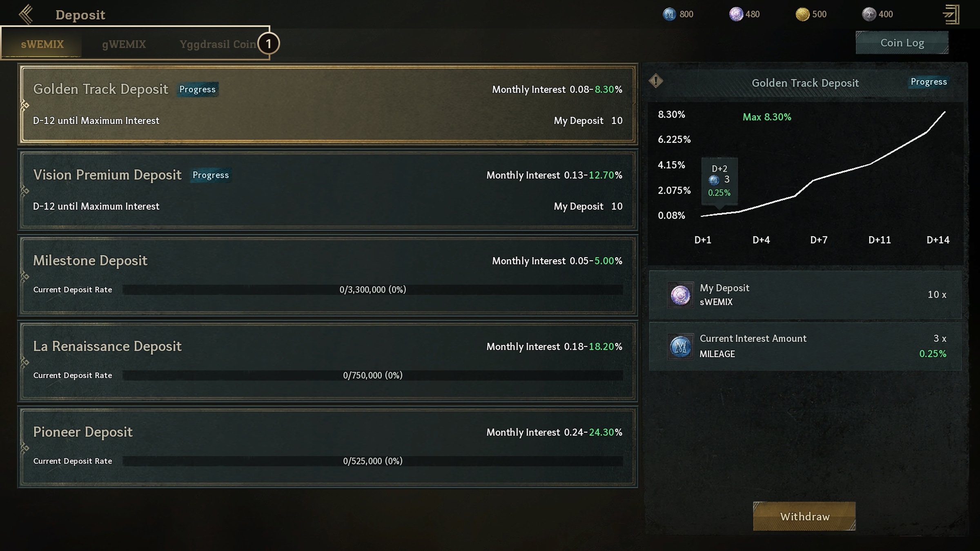Screen dimensions: 980x551
Task: Open the Yggdrasil Coin tab
Action: (x=218, y=44)
